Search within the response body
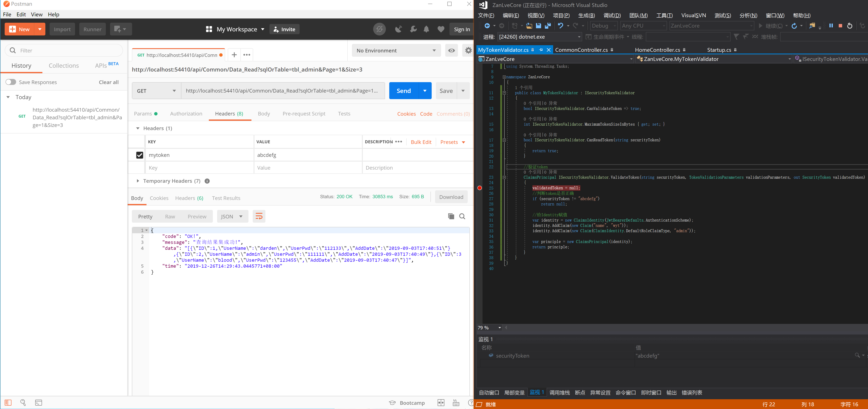Image resolution: width=868 pixels, height=409 pixels. (x=462, y=216)
